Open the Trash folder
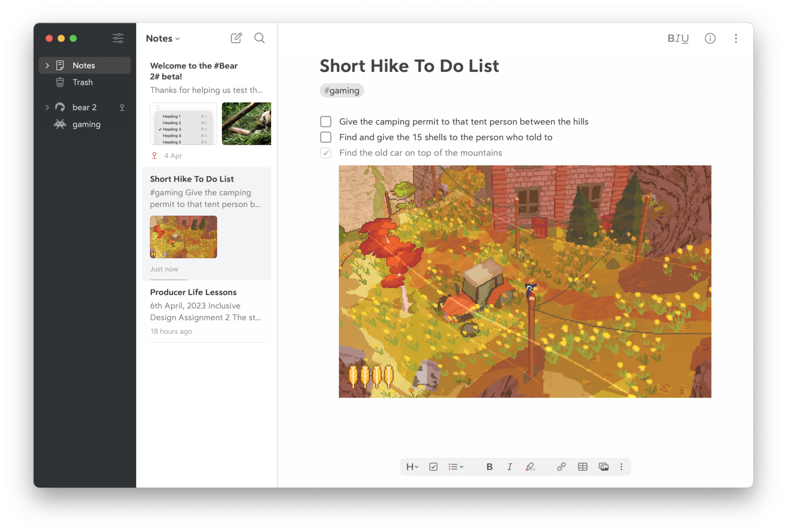The image size is (787, 532). 82,82
